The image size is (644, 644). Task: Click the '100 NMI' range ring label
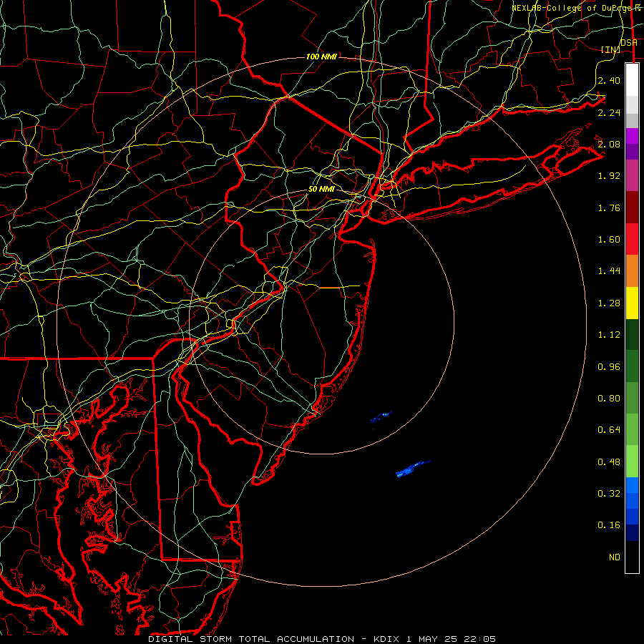point(321,57)
